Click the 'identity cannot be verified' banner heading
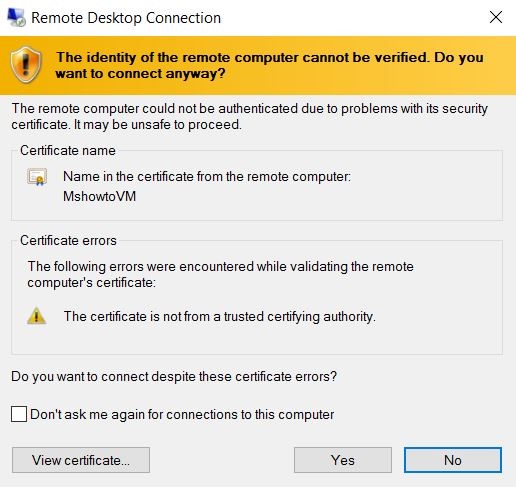 click(x=269, y=65)
